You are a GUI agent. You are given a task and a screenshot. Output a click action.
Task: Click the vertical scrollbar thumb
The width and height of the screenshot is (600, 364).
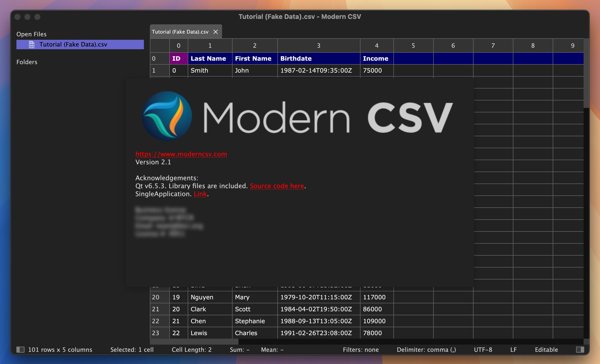(x=586, y=73)
